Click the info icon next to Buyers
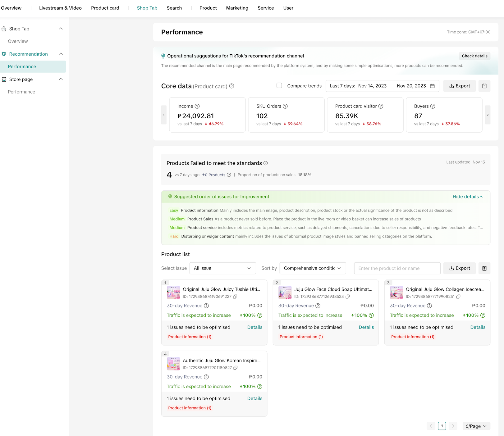The image size is (504, 436). (x=433, y=106)
